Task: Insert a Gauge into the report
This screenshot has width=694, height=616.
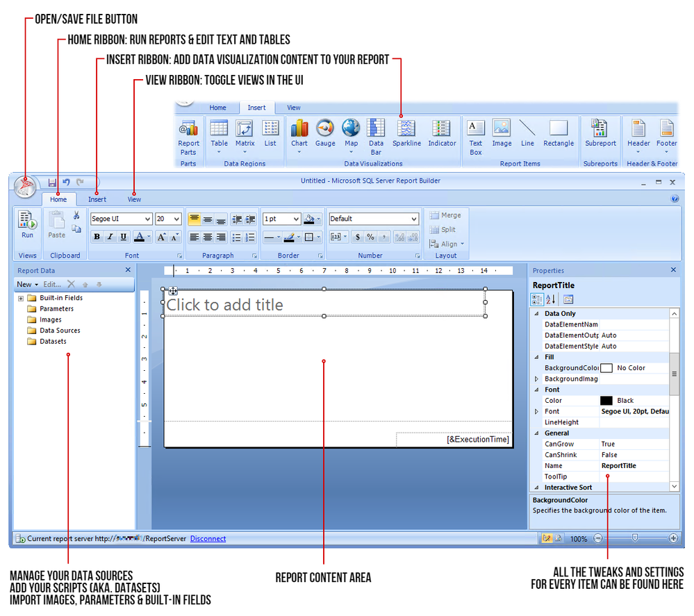Action: (x=325, y=133)
